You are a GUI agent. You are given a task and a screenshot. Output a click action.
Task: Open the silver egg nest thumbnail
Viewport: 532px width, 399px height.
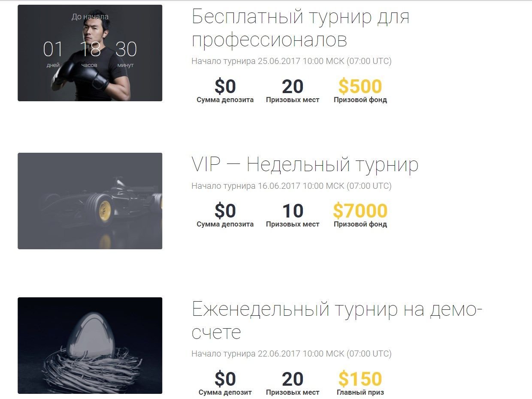click(x=90, y=345)
